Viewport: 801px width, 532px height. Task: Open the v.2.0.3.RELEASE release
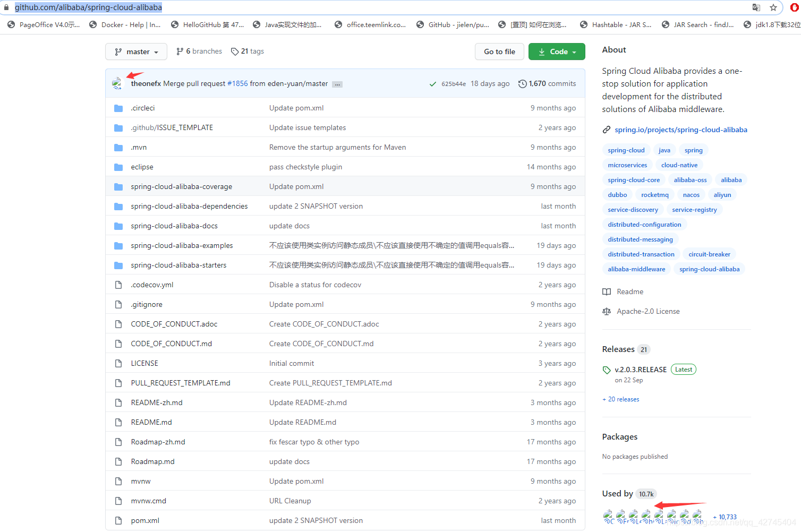point(641,370)
